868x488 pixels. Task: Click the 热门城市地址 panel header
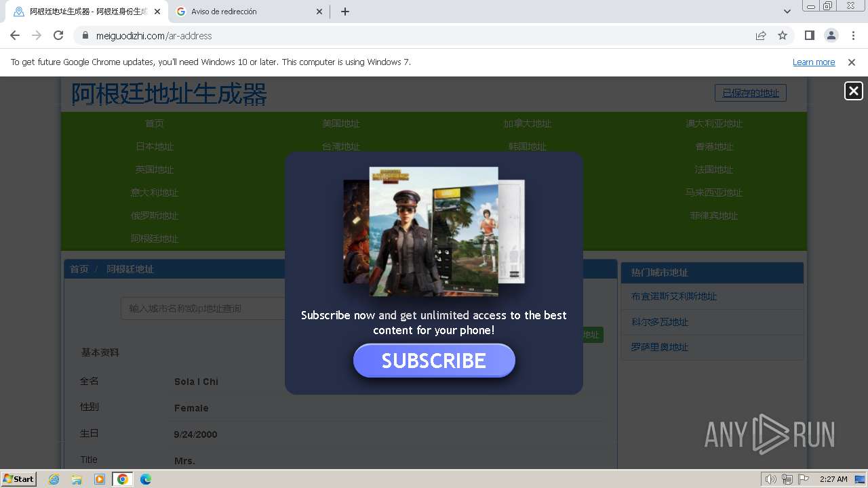coord(712,272)
